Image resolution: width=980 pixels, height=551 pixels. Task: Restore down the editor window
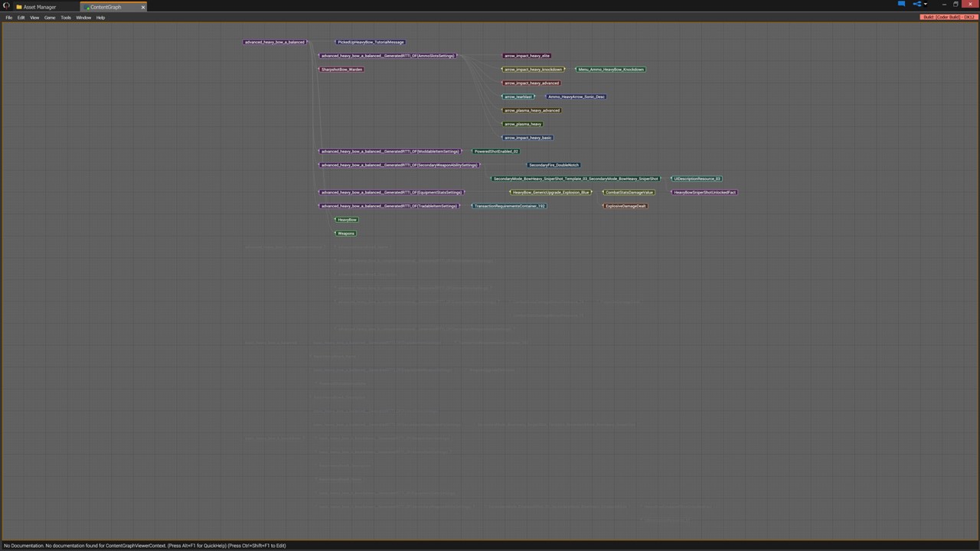[955, 4]
